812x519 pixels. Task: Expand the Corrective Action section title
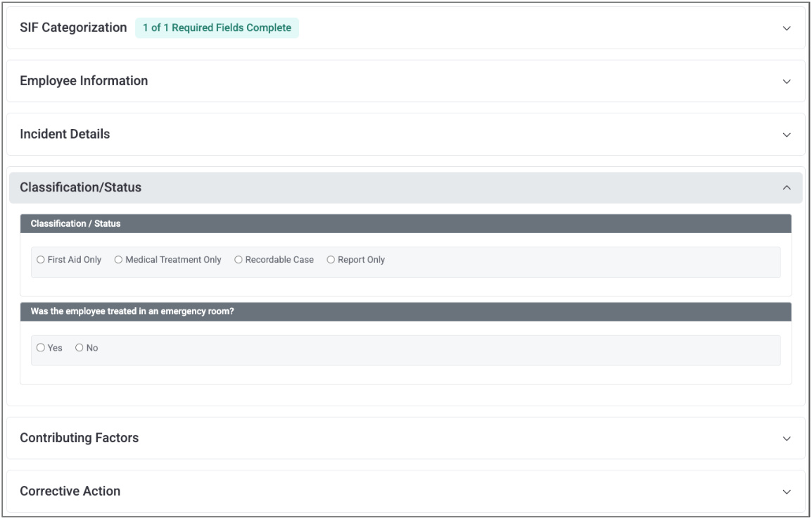point(70,491)
